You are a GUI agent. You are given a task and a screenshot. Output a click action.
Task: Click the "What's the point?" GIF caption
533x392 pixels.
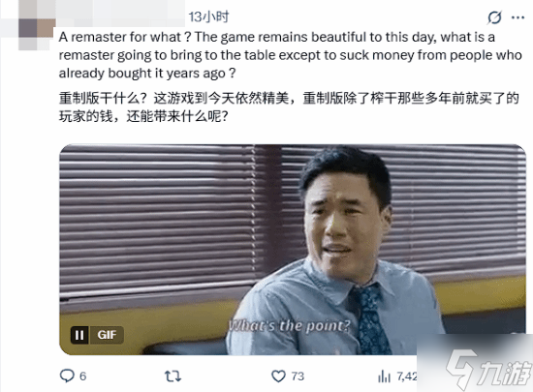pos(290,326)
